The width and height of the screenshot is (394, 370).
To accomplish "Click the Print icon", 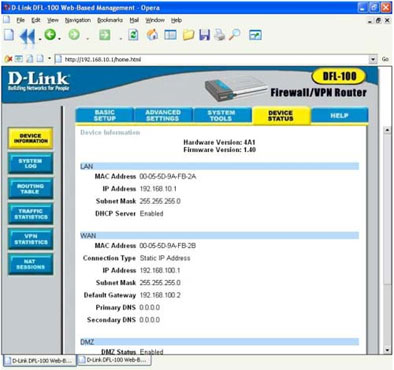I will click(x=219, y=35).
